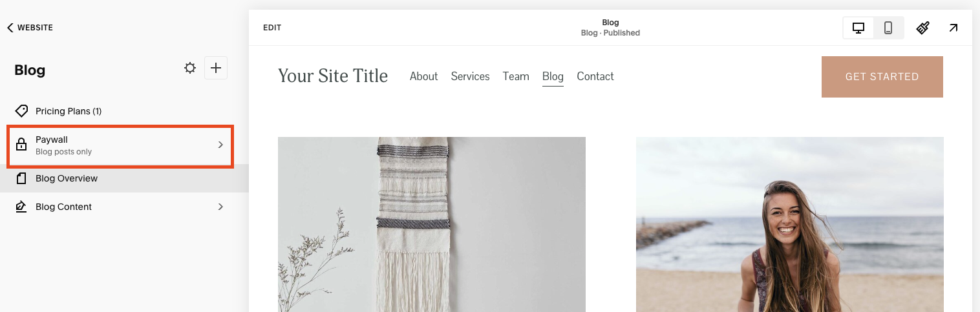Click Your Site Title heading
Screen dimensions: 980x312
click(x=333, y=76)
